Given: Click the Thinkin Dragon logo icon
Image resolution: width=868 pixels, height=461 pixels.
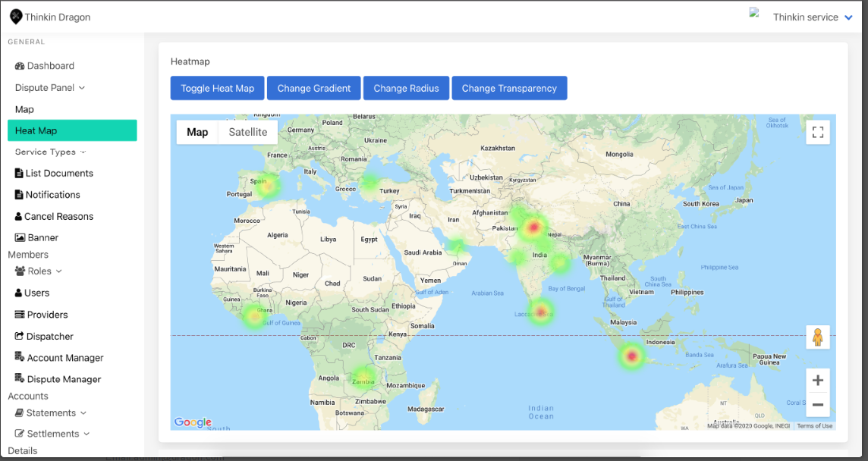Looking at the screenshot, I should coord(15,17).
